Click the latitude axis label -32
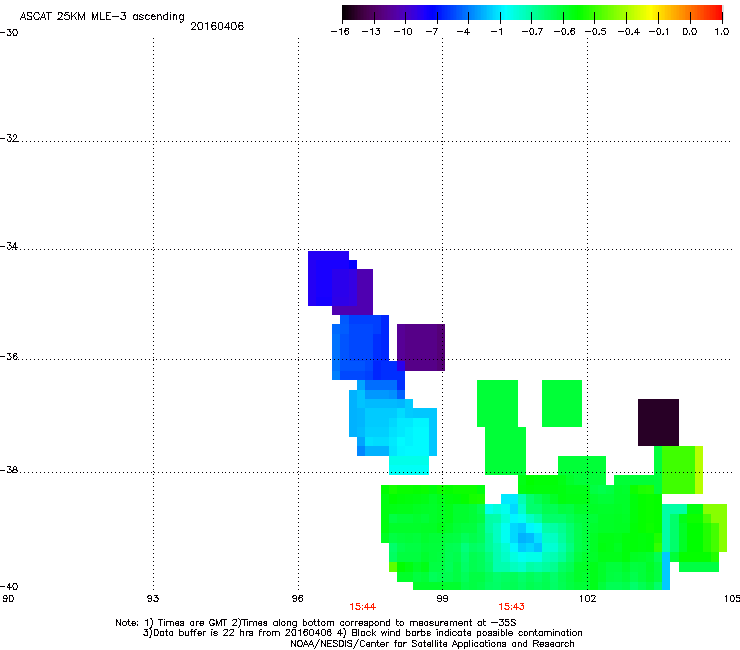Screen dimensions: 740x650 click(9, 138)
